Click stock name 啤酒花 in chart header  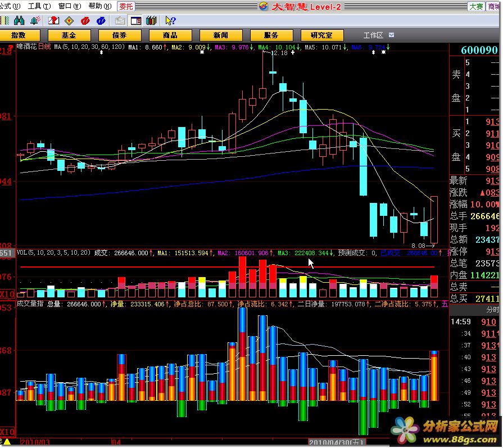click(27, 47)
